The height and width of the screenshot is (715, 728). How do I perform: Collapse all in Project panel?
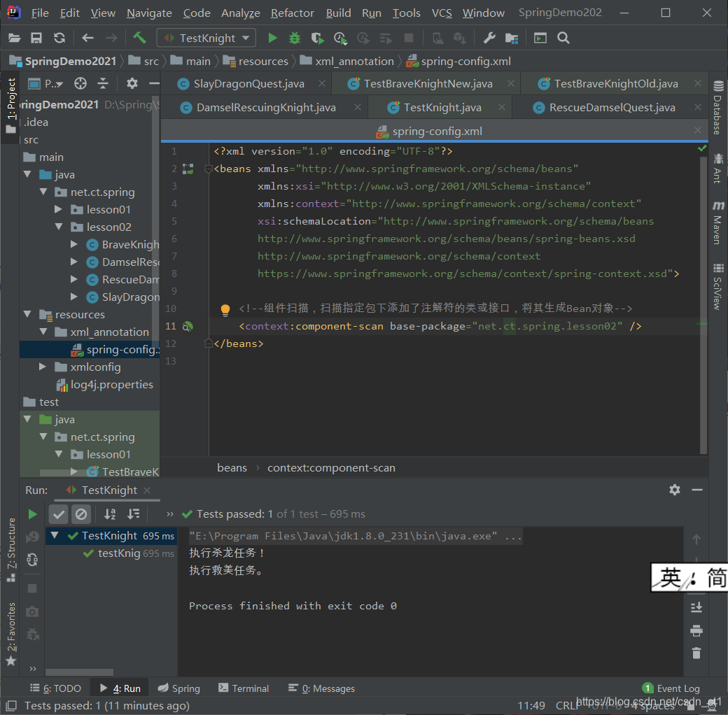click(103, 83)
